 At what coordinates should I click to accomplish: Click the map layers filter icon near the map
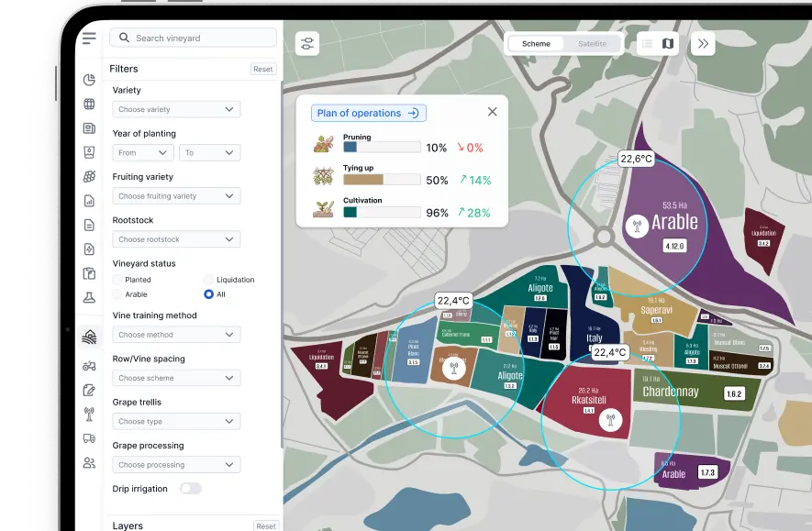pos(306,43)
